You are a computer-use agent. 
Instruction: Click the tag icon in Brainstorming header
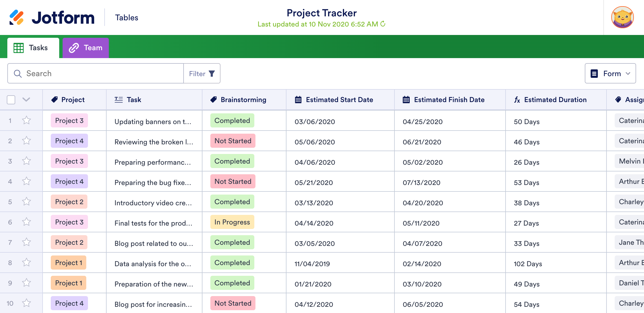tap(213, 100)
